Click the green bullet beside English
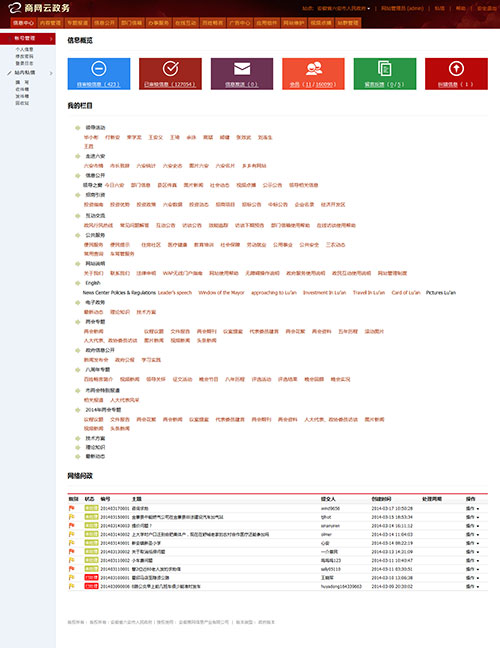This screenshot has width=500, height=648. pyautogui.click(x=77, y=283)
